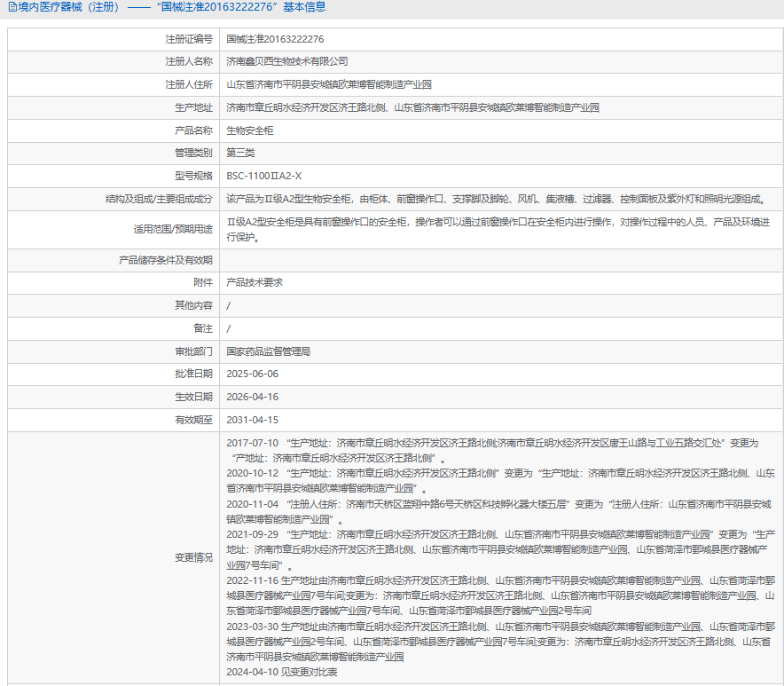The image size is (784, 686).
Task: Click the 2022-11-16 change record entry
Action: (x=500, y=595)
